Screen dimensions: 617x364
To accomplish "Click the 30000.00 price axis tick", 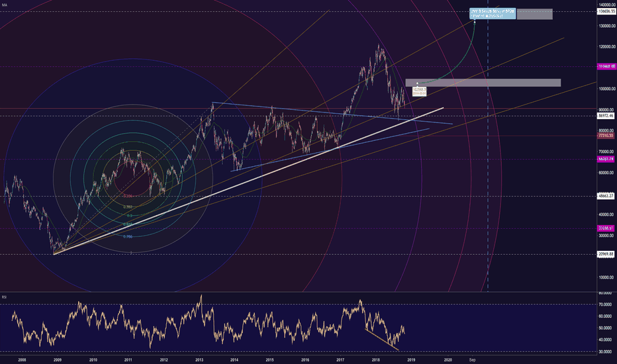I will tap(606, 236).
